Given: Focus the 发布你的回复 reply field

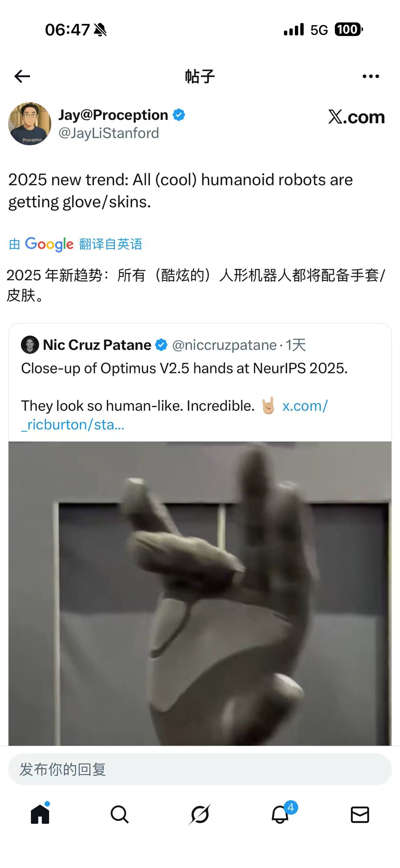Looking at the screenshot, I should click(200, 770).
